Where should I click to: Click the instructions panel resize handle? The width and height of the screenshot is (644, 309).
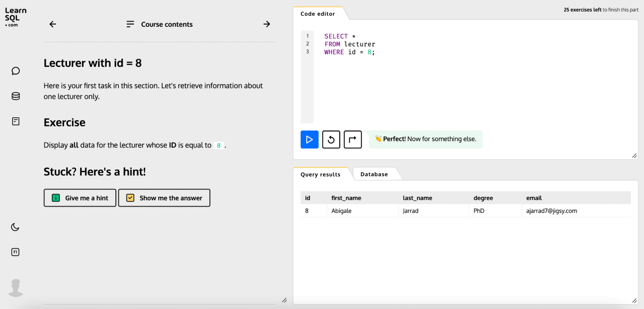284,300
